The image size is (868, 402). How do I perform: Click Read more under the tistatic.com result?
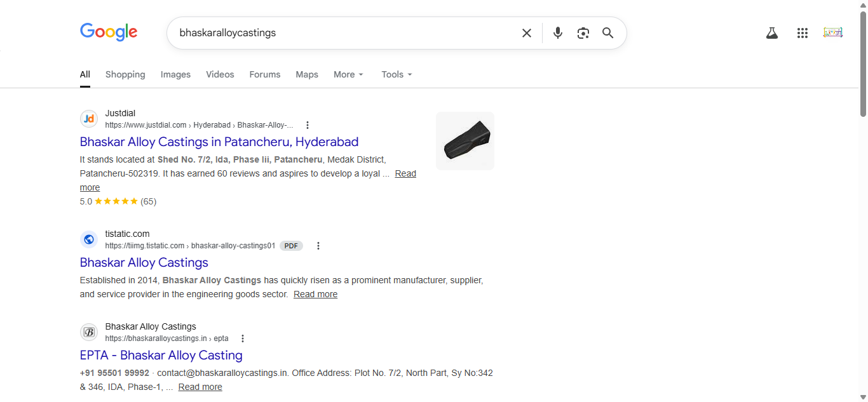pyautogui.click(x=315, y=294)
